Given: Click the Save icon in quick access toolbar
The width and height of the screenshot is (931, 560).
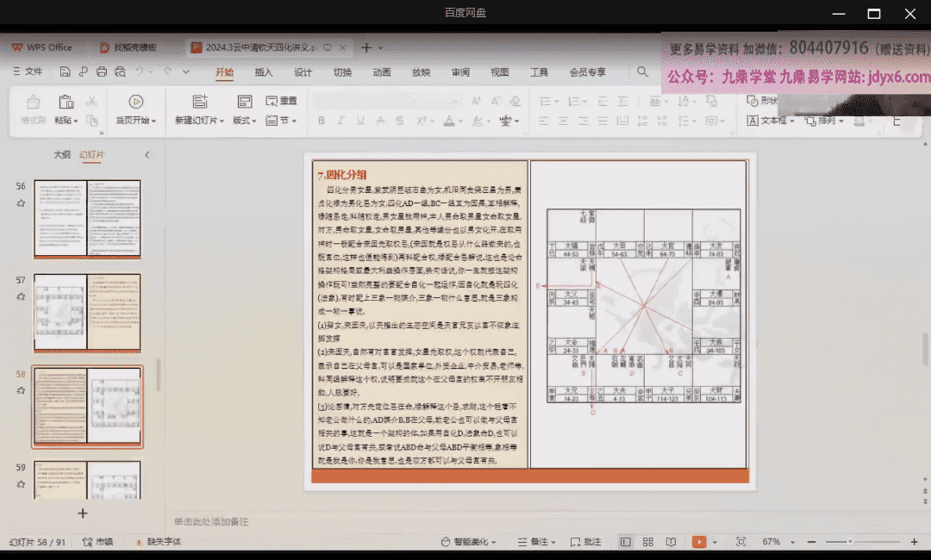Looking at the screenshot, I should tap(66, 72).
